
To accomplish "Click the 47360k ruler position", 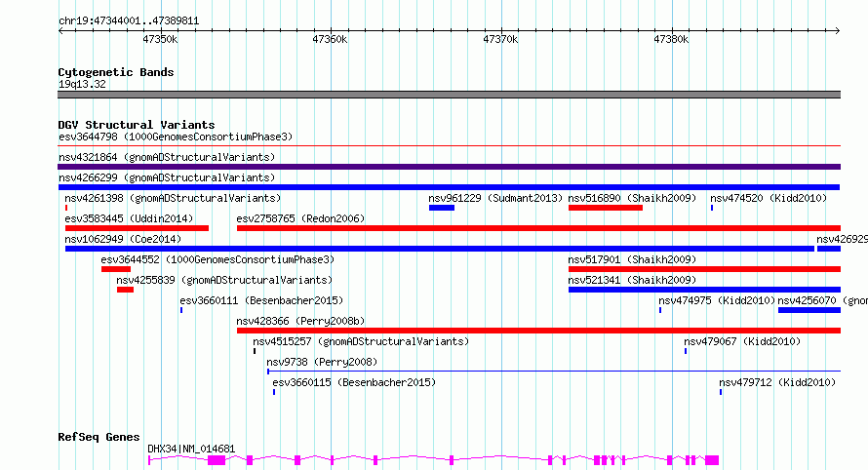I will 330,39.
